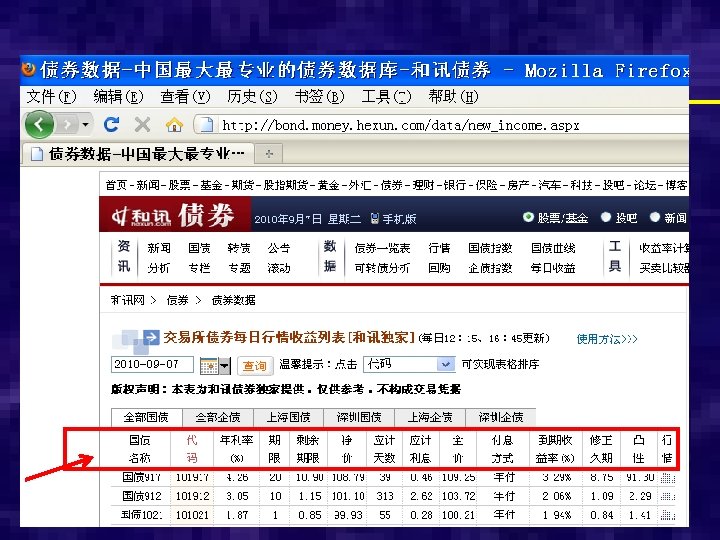This screenshot has width=720, height=540.
Task: Reload the page with the refresh icon
Action: [x=111, y=124]
